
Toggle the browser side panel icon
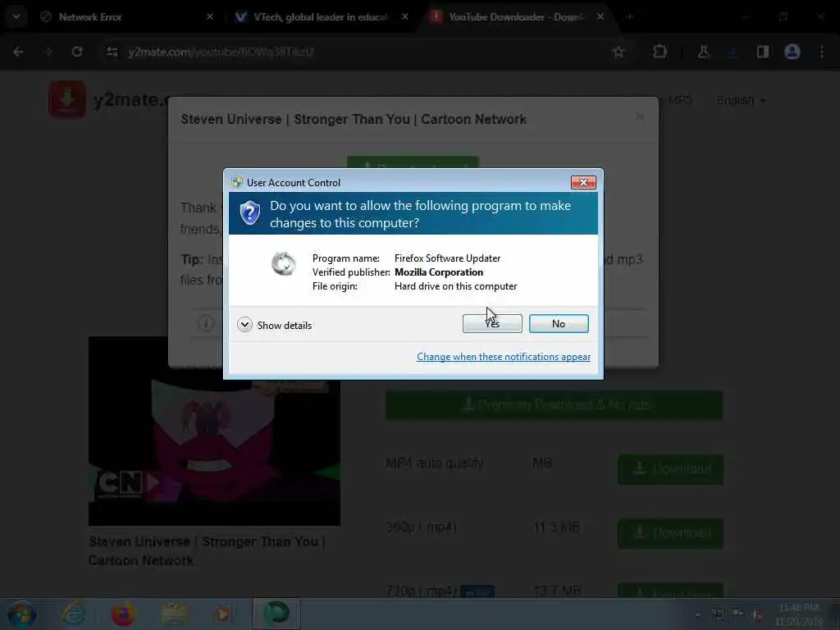pyautogui.click(x=762, y=52)
